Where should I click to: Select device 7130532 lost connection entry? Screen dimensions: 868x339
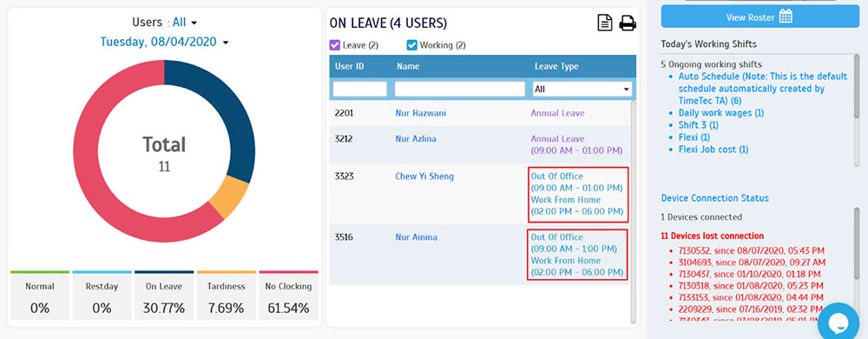click(751, 250)
